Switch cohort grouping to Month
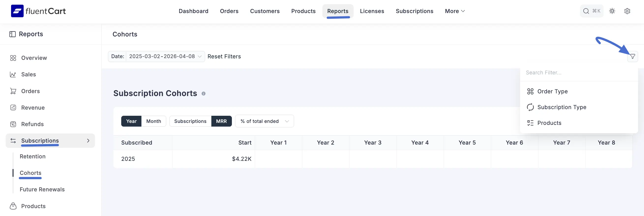The image size is (644, 216). (x=153, y=121)
